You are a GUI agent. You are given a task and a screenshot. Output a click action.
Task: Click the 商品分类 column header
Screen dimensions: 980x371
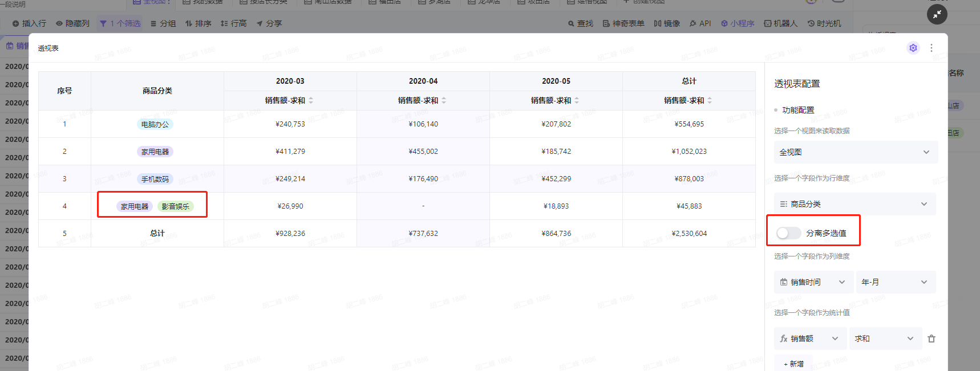point(157,91)
